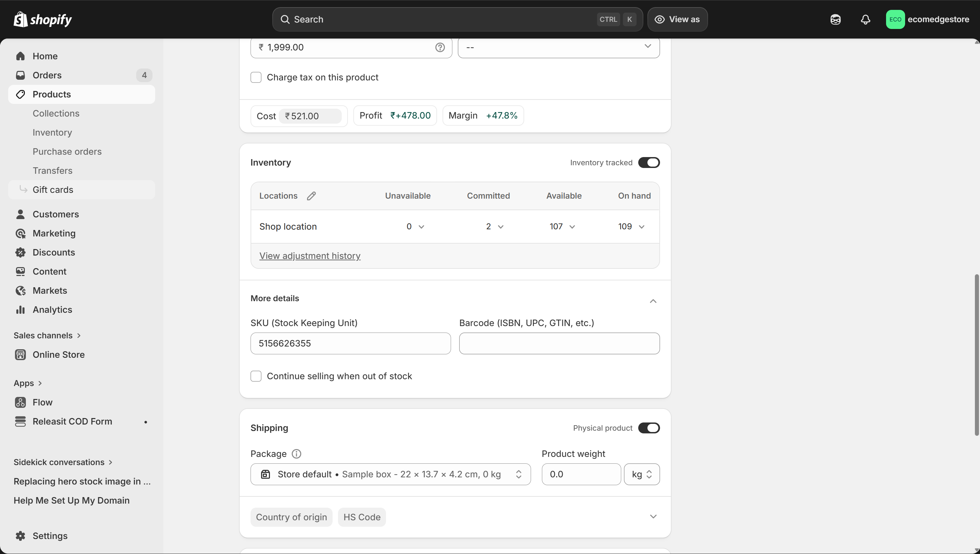Collapse the More details section

click(x=653, y=301)
